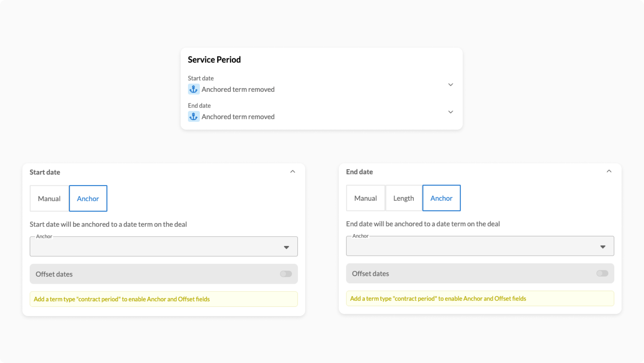Click the Service Period heading
This screenshot has width=644, height=363.
coord(214,60)
